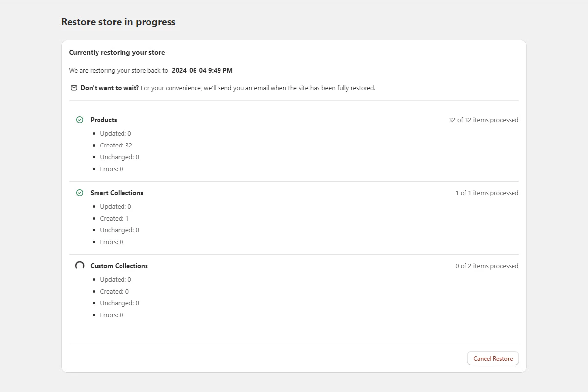Click the Cancel Restore button
The width and height of the screenshot is (588, 392).
point(493,358)
